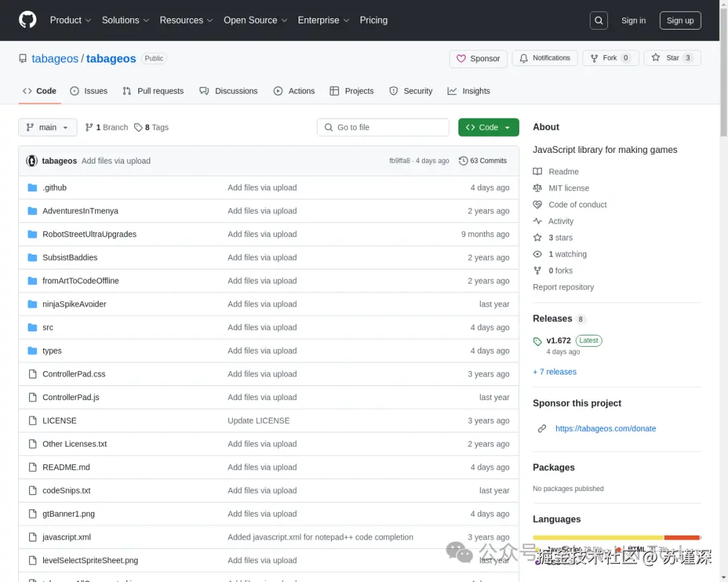Click the Notifications button

(x=545, y=58)
